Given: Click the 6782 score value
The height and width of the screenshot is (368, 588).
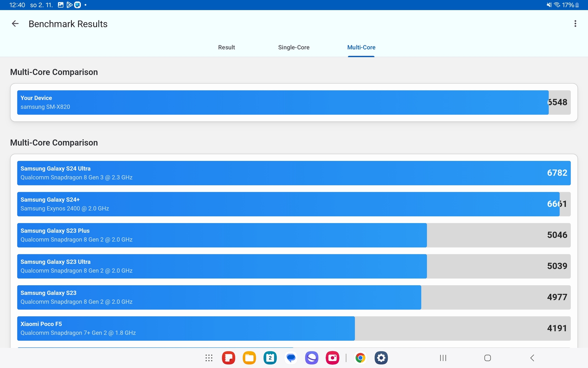Looking at the screenshot, I should click(557, 173).
